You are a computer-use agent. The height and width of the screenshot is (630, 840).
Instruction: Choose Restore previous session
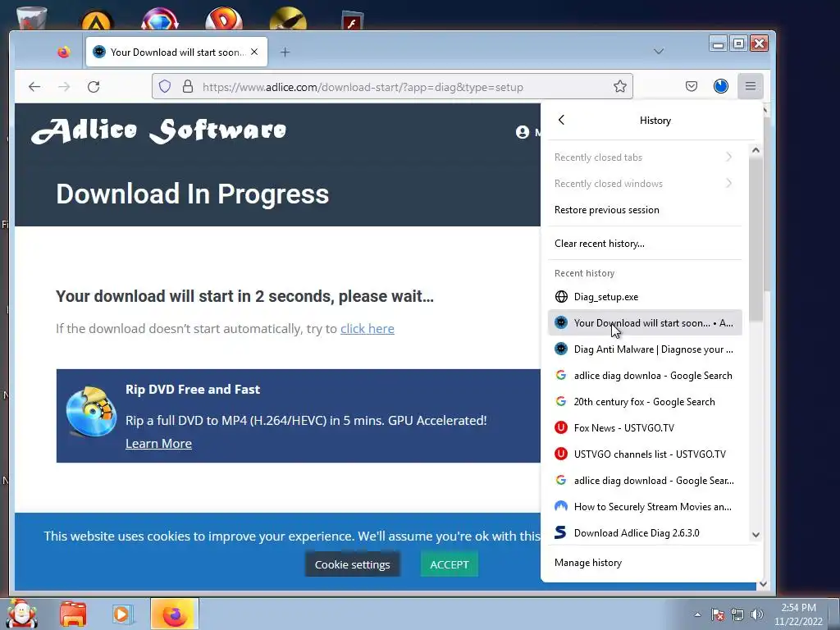pos(645,210)
